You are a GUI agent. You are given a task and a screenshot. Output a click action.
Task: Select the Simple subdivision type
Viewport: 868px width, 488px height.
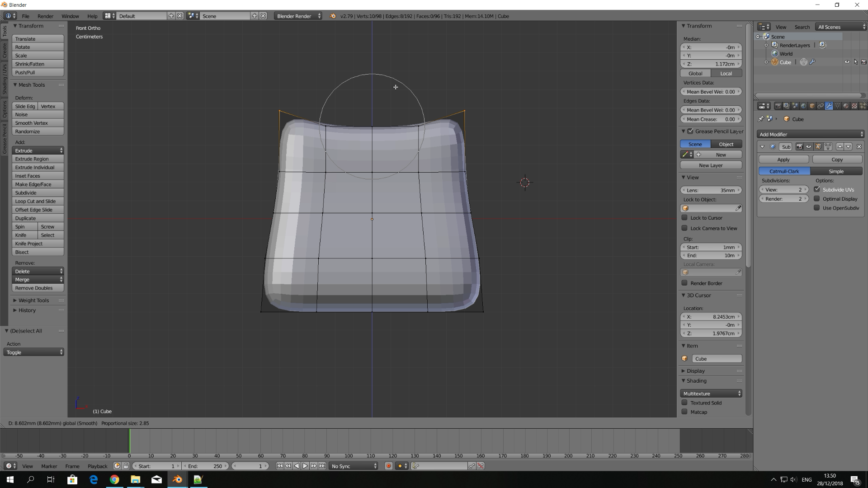click(x=836, y=171)
